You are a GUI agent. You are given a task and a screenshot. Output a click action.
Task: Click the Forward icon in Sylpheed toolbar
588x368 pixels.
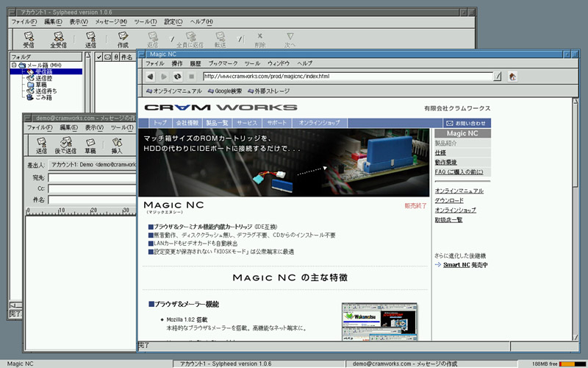[220, 40]
